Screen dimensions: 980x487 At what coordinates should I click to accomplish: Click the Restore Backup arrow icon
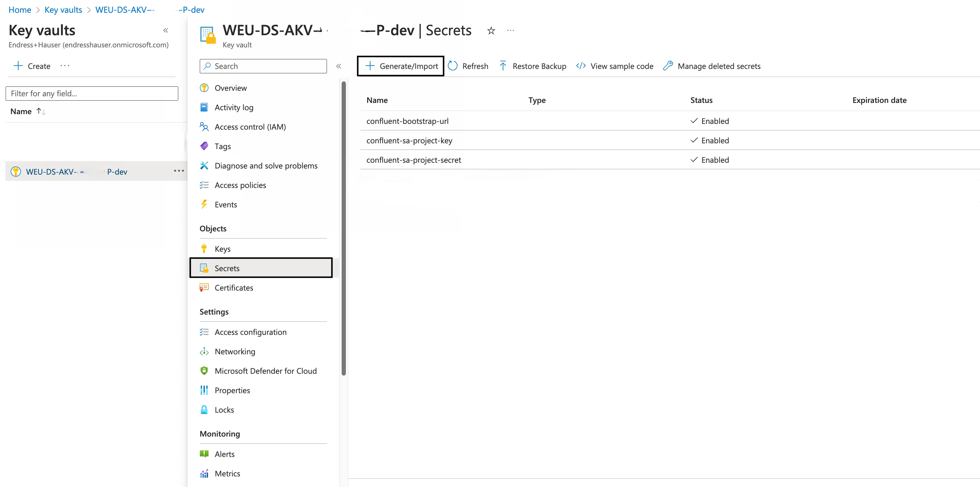point(502,66)
